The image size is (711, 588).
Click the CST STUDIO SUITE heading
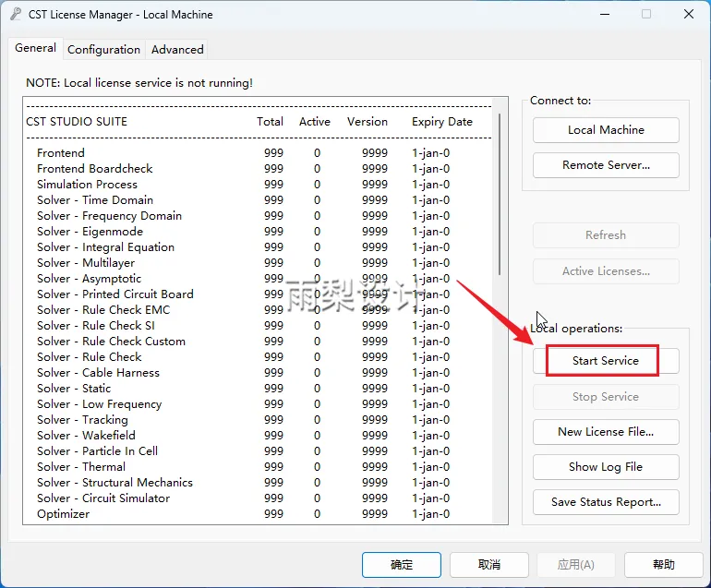[x=77, y=122]
